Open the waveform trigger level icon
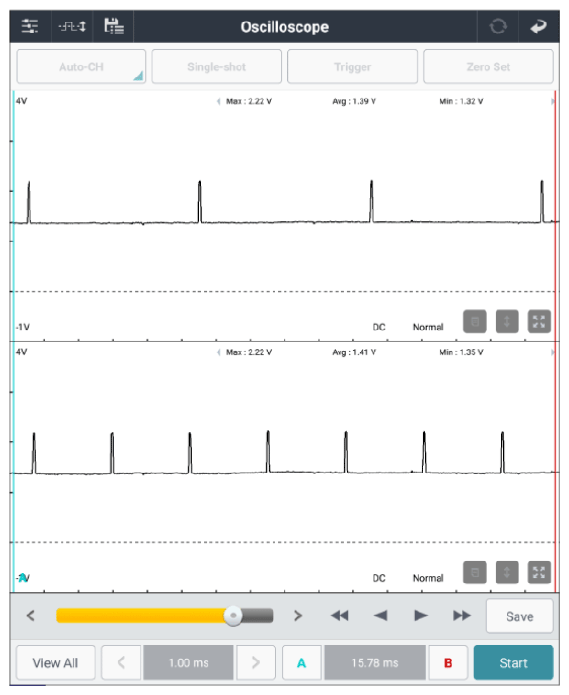 72,27
